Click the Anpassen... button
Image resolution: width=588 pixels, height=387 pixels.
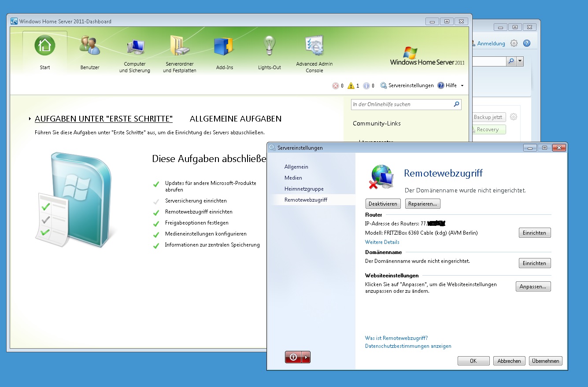click(x=533, y=287)
